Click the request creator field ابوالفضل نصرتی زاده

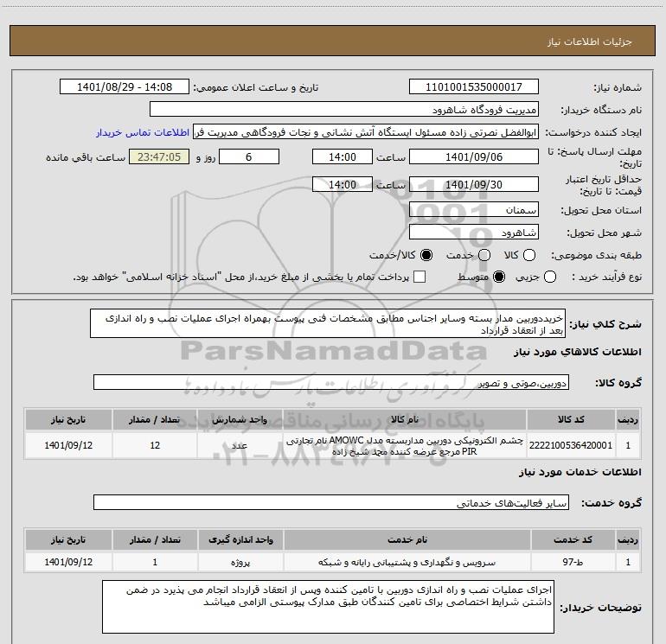click(x=366, y=132)
